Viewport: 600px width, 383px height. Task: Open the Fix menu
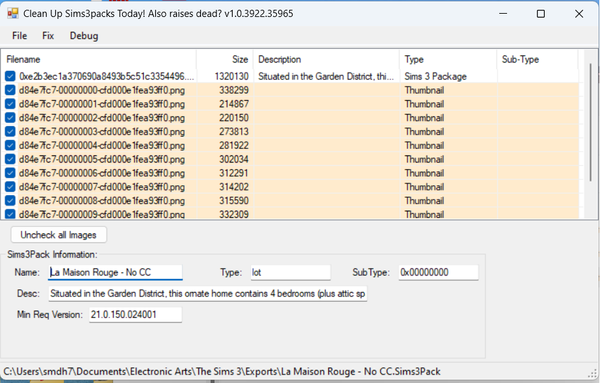(x=48, y=36)
